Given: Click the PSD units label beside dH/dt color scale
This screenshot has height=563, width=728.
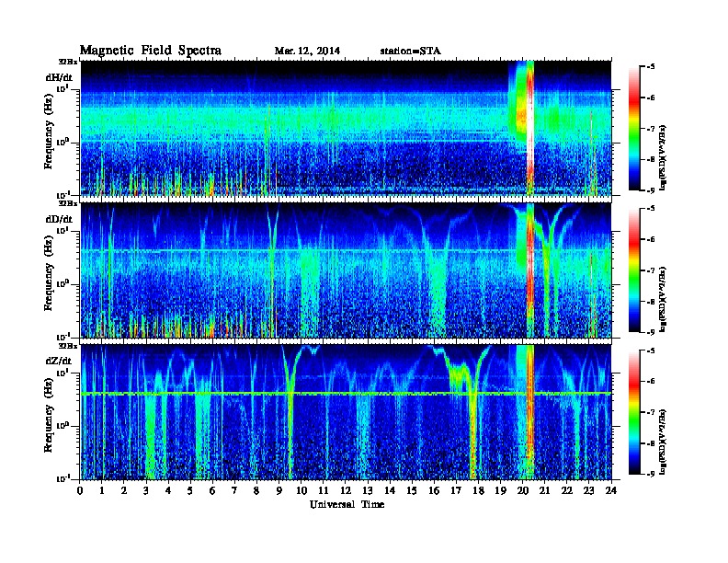Looking at the screenshot, I should tap(664, 157).
